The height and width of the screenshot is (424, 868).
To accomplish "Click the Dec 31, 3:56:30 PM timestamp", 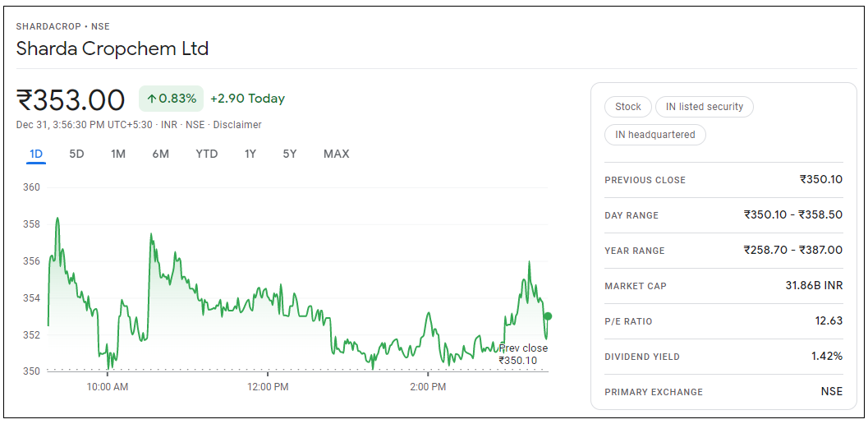I will (84, 125).
